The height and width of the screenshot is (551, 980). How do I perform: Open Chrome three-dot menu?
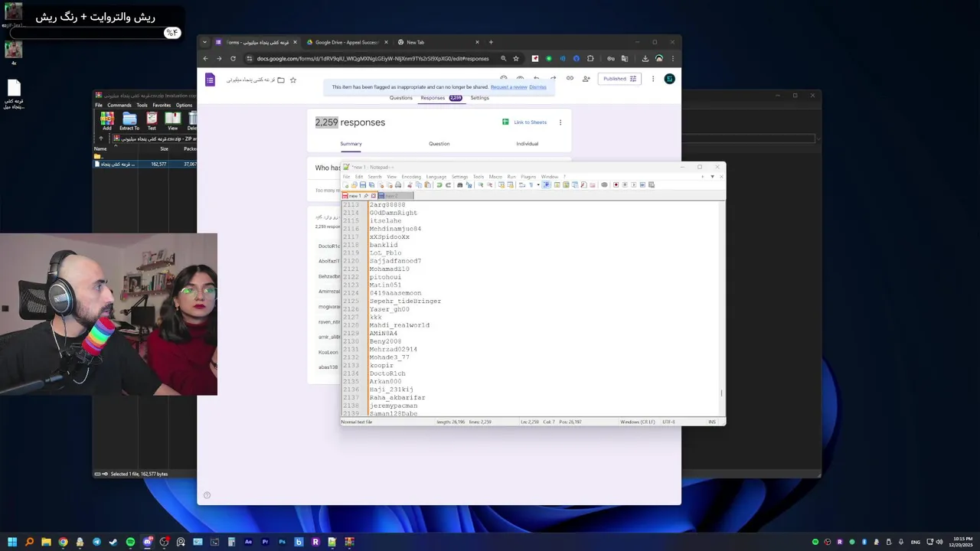673,58
